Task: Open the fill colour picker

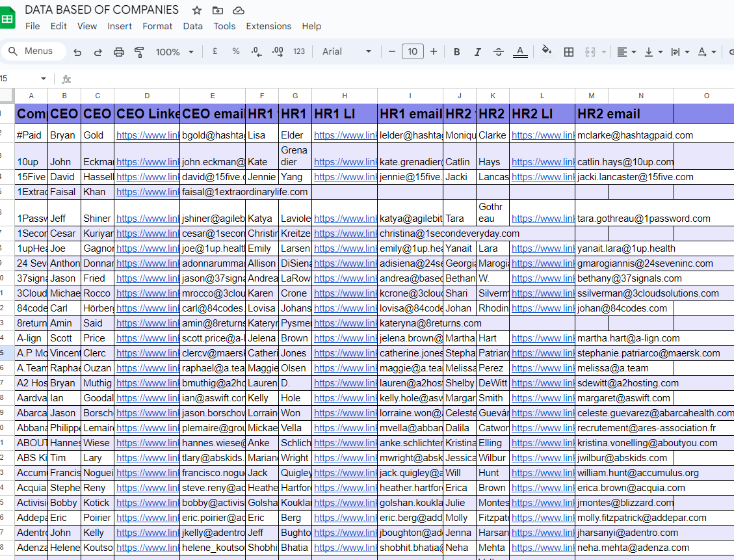Action: [546, 51]
